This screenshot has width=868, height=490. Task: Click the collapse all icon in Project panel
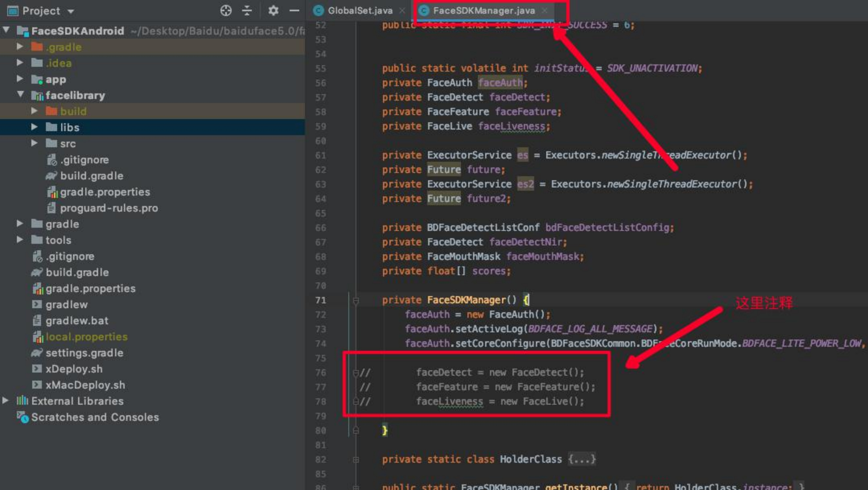pos(247,11)
